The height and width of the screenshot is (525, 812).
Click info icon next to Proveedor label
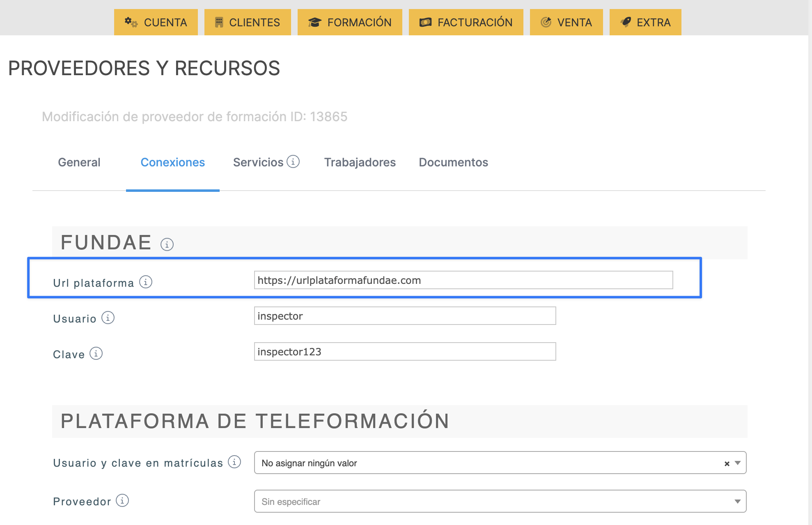click(x=122, y=500)
